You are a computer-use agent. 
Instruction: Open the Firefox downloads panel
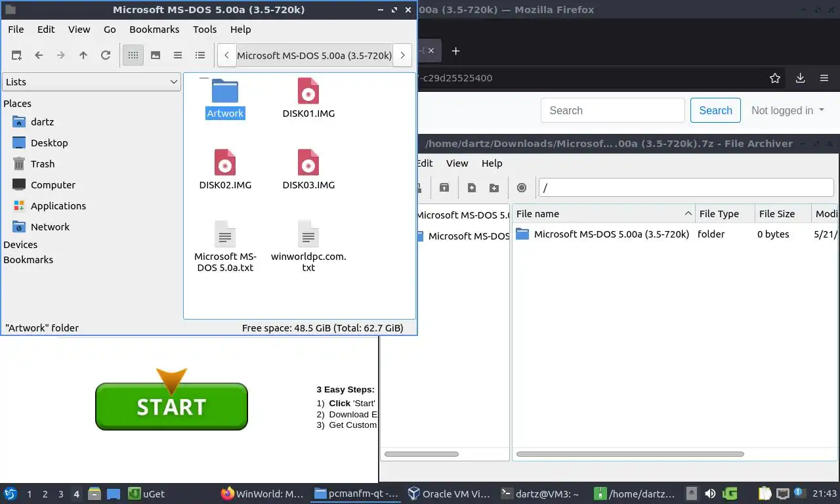(800, 78)
